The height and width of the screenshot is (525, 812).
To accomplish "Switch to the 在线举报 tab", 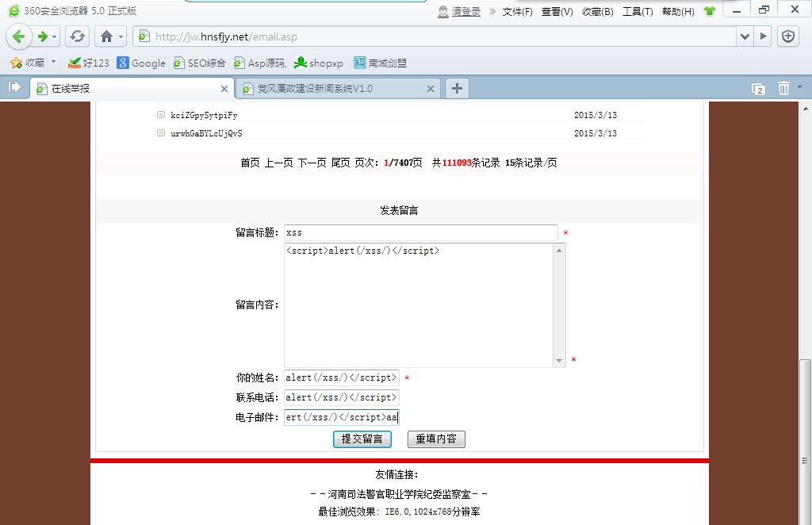I will [131, 89].
